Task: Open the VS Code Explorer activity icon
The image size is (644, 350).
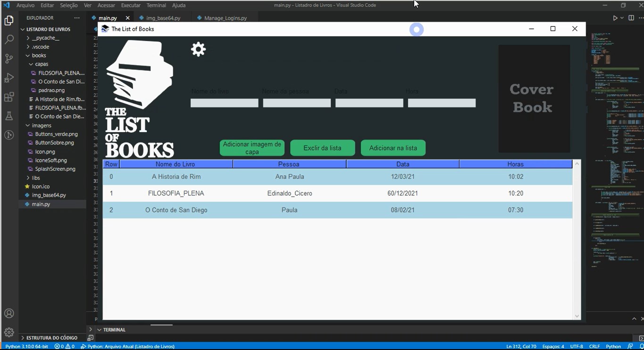Action: [x=9, y=21]
